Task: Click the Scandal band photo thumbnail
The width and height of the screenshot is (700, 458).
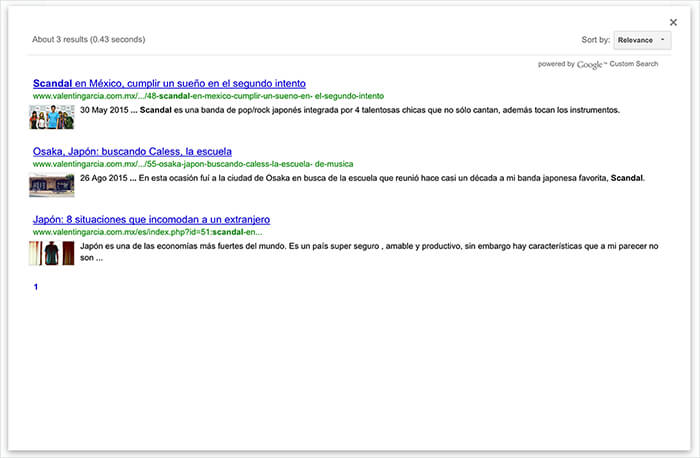Action: coord(52,117)
